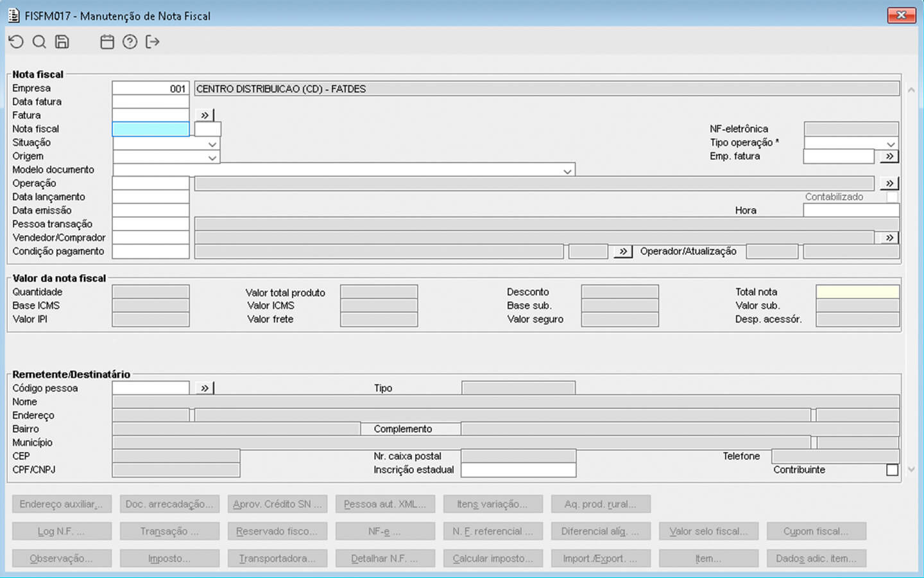This screenshot has height=578, width=924.
Task: Click lookup arrow beside Emp. fatura
Action: [x=889, y=156]
